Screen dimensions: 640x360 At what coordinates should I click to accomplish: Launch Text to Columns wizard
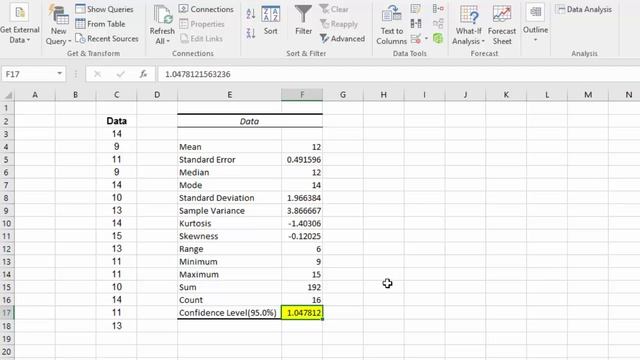(x=391, y=24)
